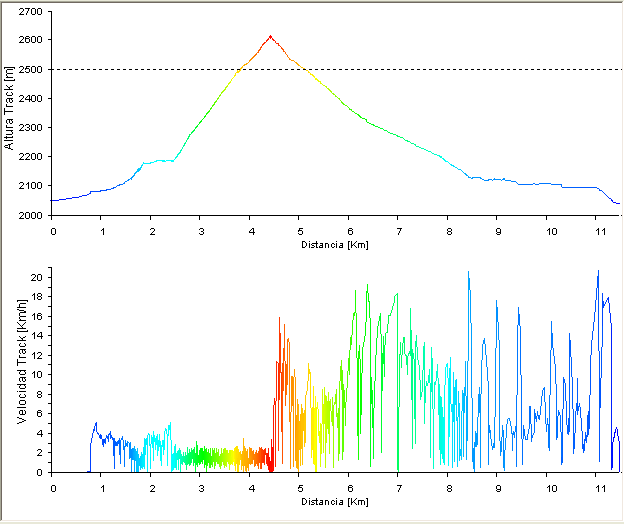Viewport: 624px width, 524px height.
Task: Click the 20 value on the speed axis
Action: (x=36, y=277)
